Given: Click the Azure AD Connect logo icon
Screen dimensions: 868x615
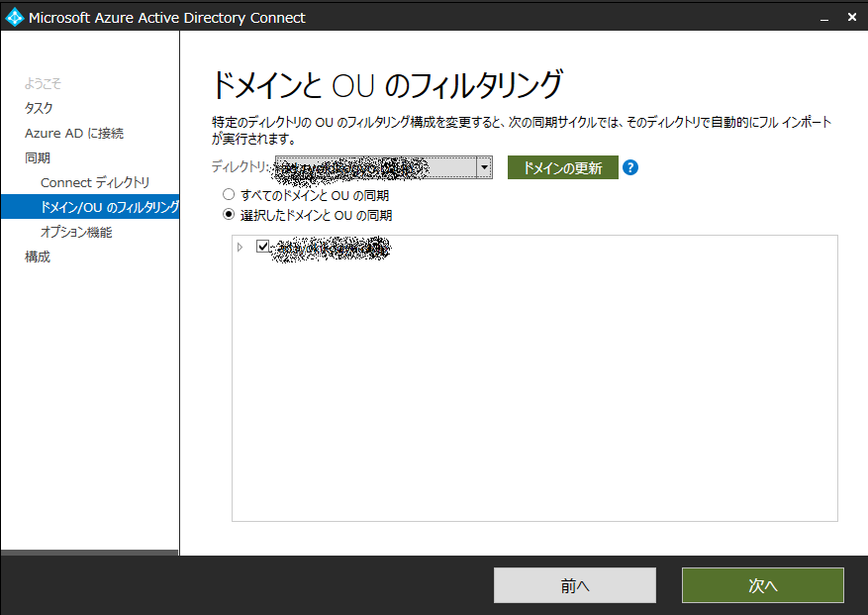Looking at the screenshot, I should click(15, 17).
